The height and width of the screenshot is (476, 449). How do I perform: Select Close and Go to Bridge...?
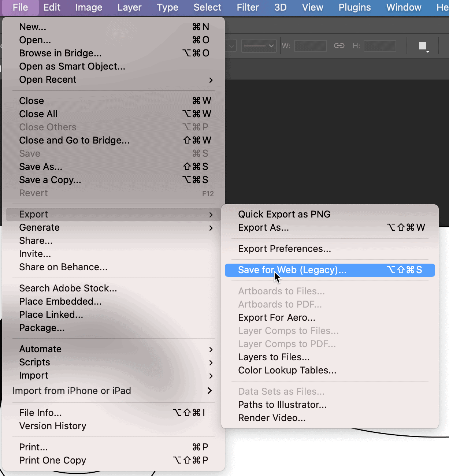click(x=114, y=140)
